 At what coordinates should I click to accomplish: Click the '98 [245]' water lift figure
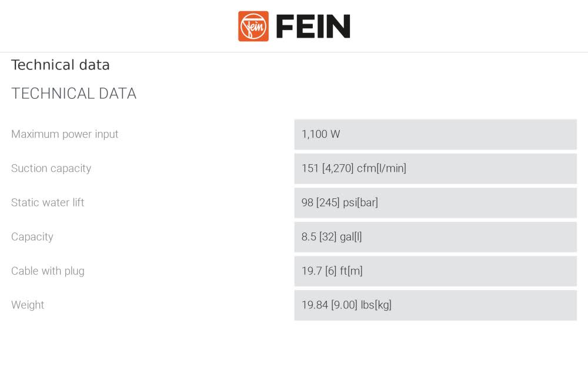pos(320,202)
